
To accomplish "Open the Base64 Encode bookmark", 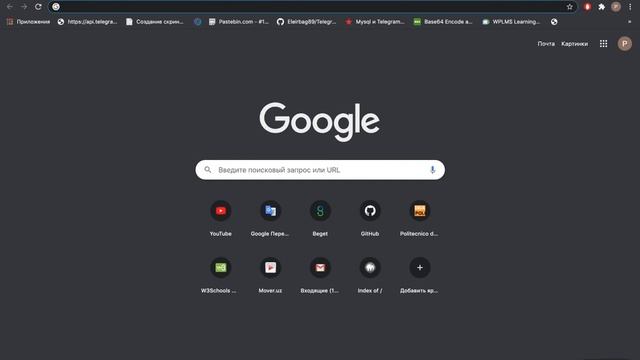I will [443, 22].
